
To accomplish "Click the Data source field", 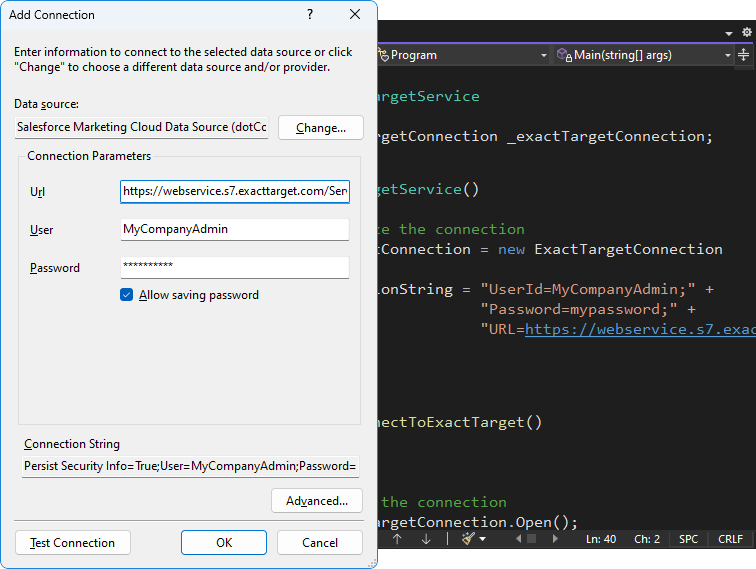I will click(141, 127).
